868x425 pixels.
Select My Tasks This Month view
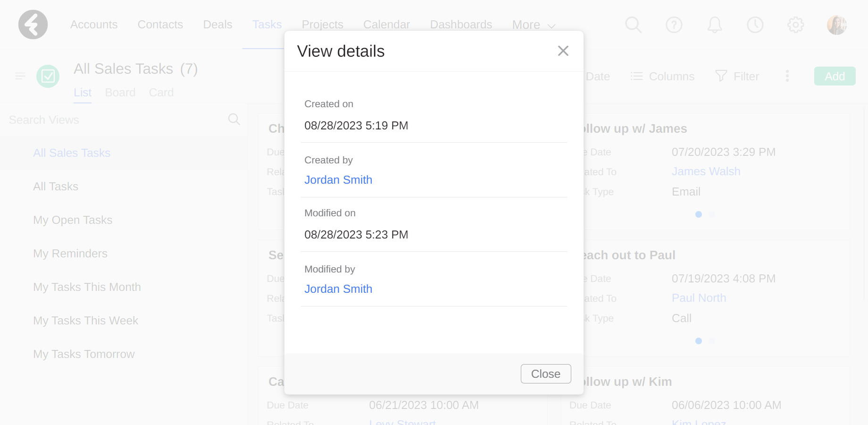[x=87, y=287]
